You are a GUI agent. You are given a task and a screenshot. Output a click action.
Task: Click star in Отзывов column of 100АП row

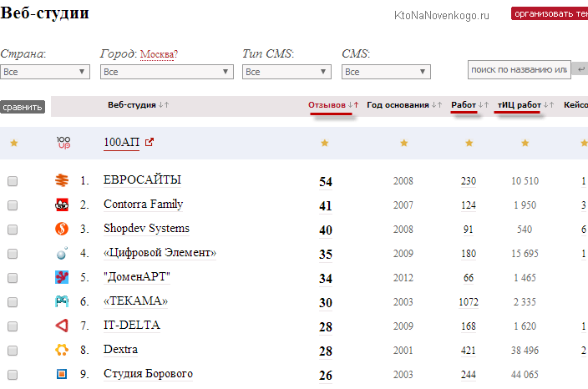tap(325, 143)
